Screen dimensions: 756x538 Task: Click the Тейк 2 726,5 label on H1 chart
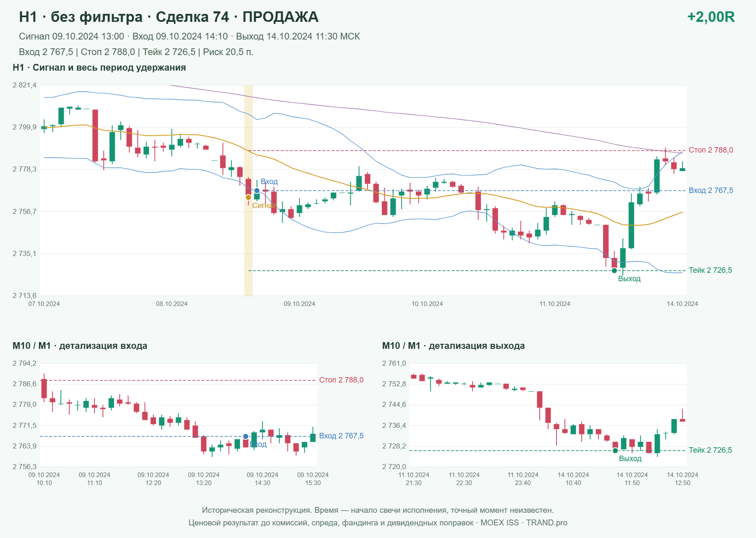coord(710,270)
